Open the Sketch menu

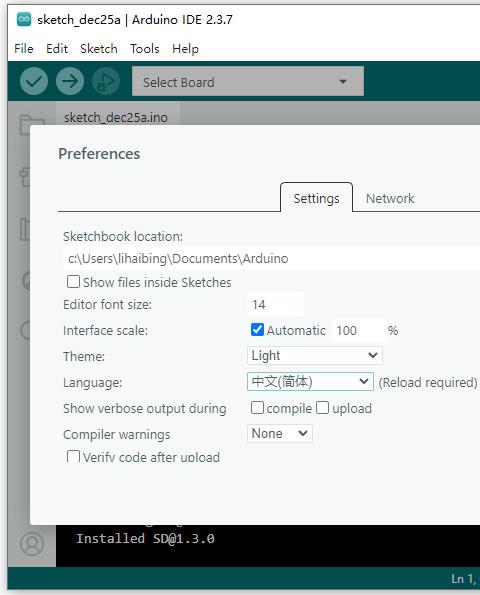[x=99, y=49]
